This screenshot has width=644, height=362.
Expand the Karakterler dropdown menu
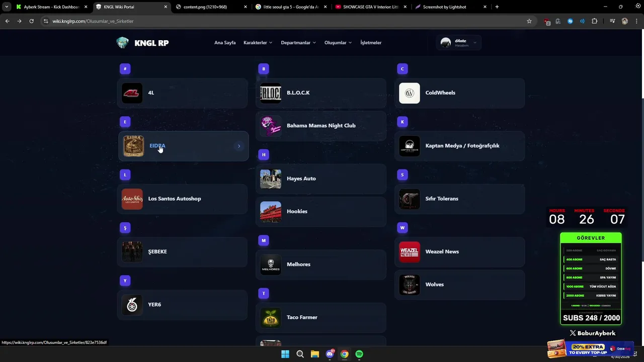(258, 43)
